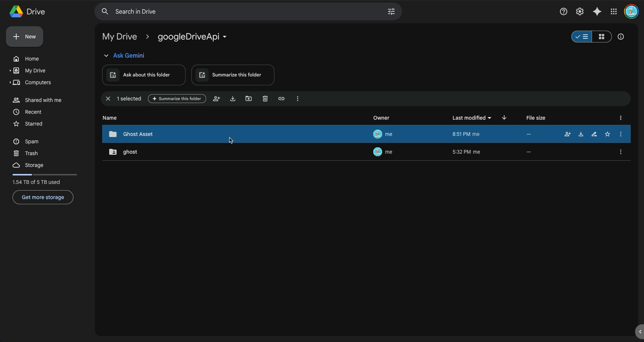Focus the Search in Drive field

coord(248,11)
